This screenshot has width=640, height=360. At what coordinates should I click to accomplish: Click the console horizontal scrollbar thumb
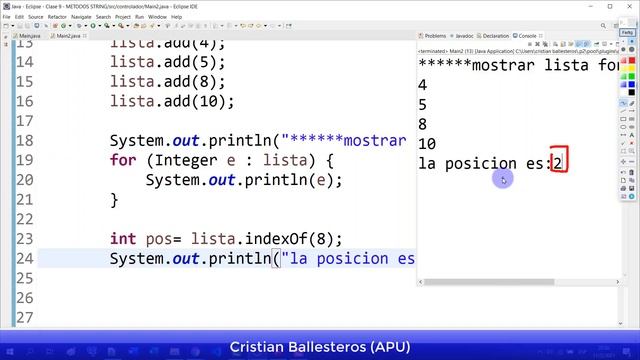(x=489, y=282)
